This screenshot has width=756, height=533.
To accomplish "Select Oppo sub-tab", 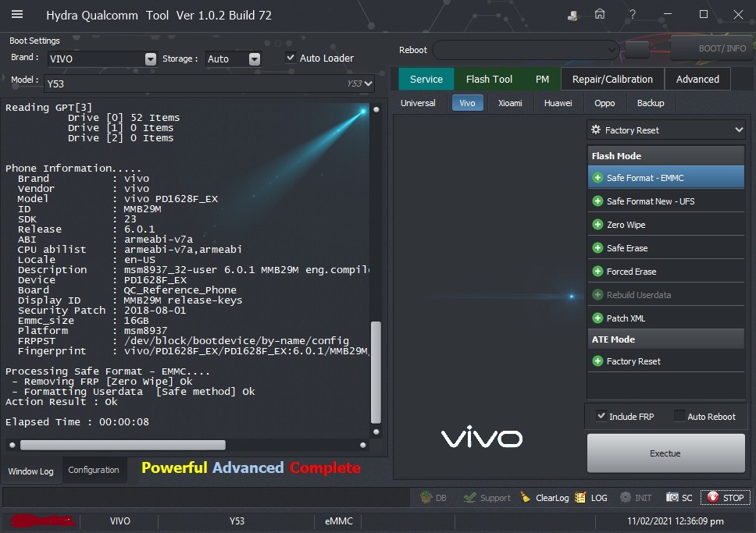I will click(604, 103).
